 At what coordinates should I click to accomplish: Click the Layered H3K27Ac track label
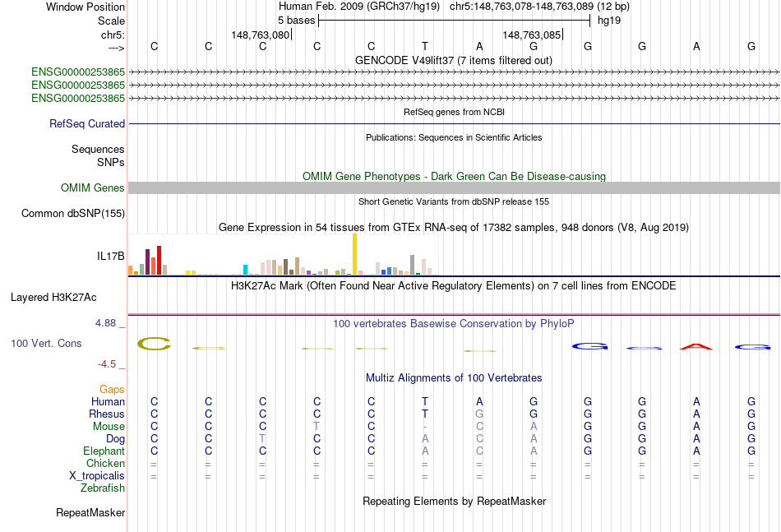tap(53, 298)
